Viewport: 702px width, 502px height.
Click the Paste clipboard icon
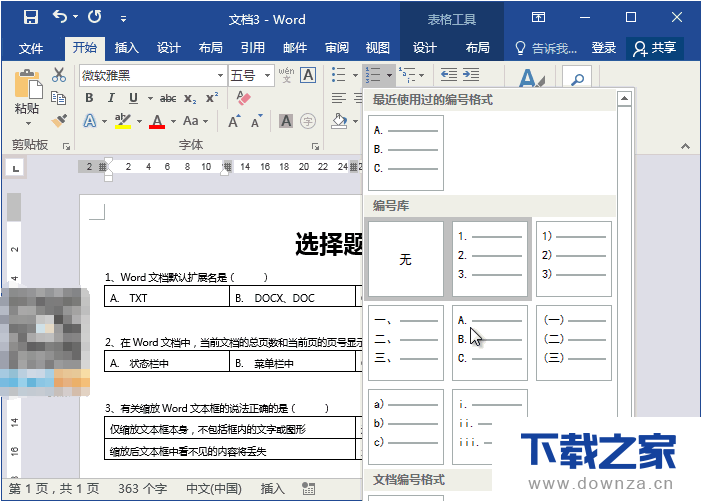28,84
